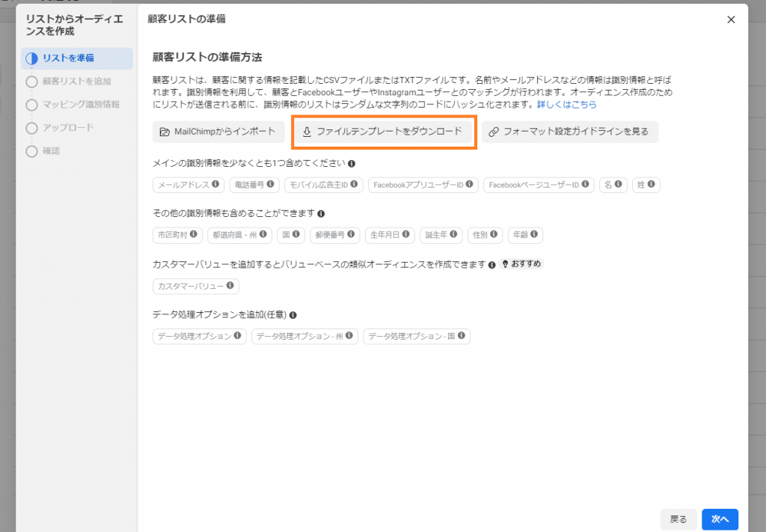Click info icon after データ処理オプションを追加 heading

tap(293, 316)
